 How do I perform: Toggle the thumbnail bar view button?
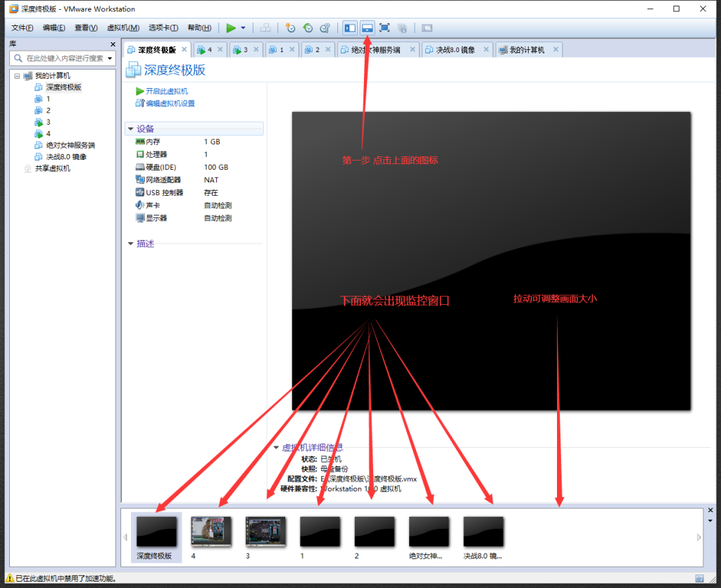coord(367,28)
